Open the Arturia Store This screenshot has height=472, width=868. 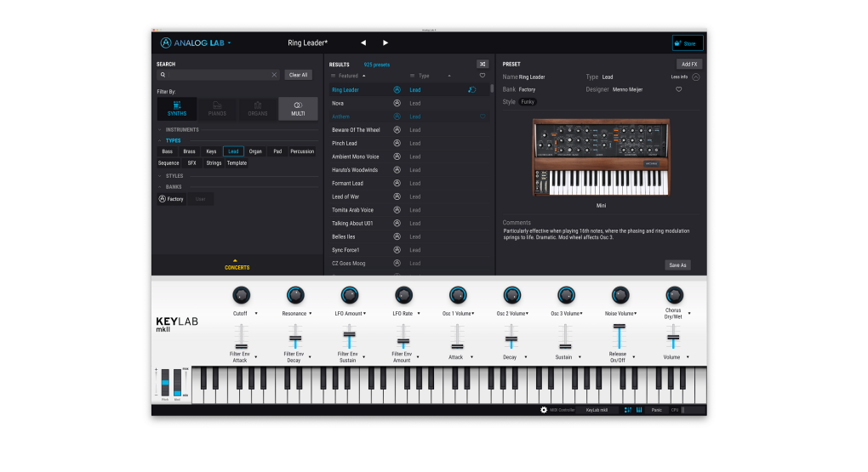[688, 43]
